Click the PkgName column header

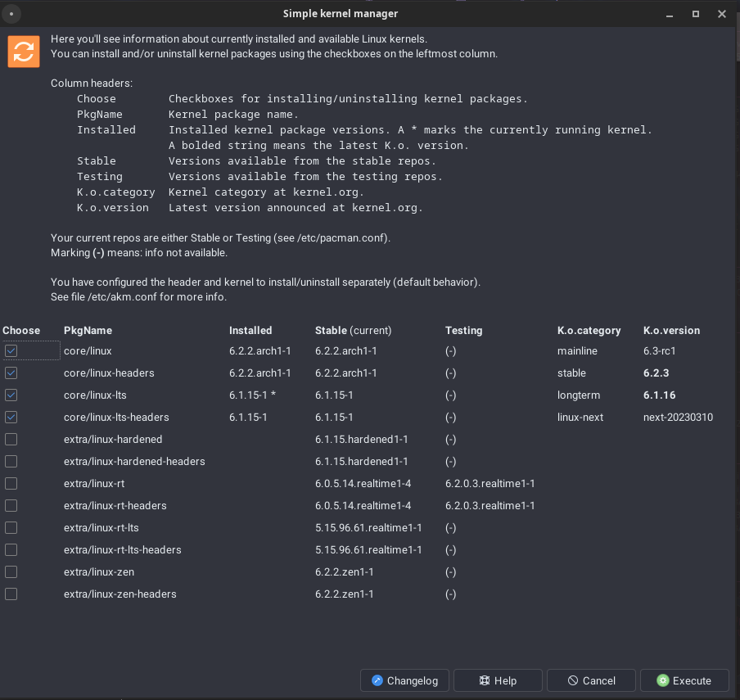88,331
